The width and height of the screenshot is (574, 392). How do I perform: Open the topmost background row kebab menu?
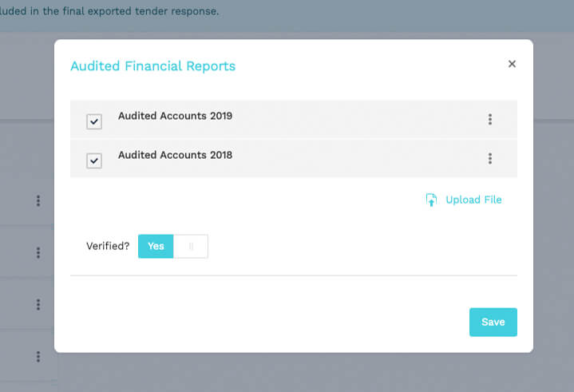[x=38, y=200]
